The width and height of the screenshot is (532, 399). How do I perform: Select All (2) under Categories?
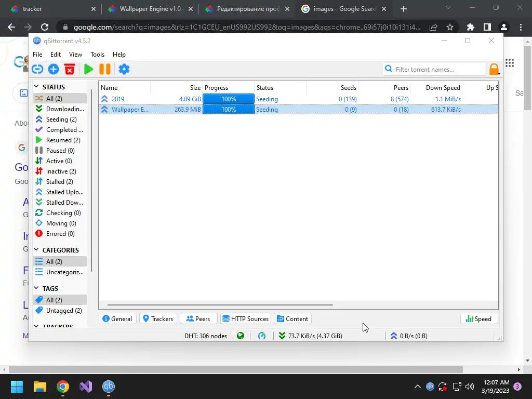pos(60,262)
